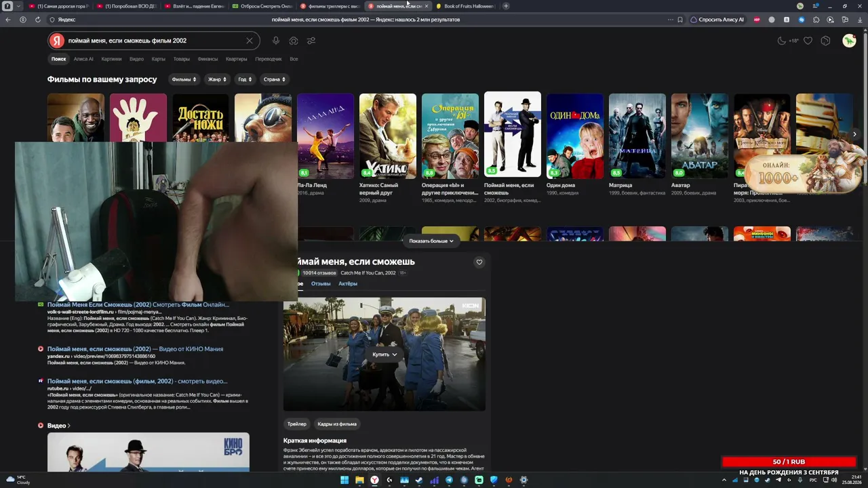Open Ла-Ла Ленд movie poster
Image resolution: width=868 pixels, height=488 pixels.
(325, 136)
